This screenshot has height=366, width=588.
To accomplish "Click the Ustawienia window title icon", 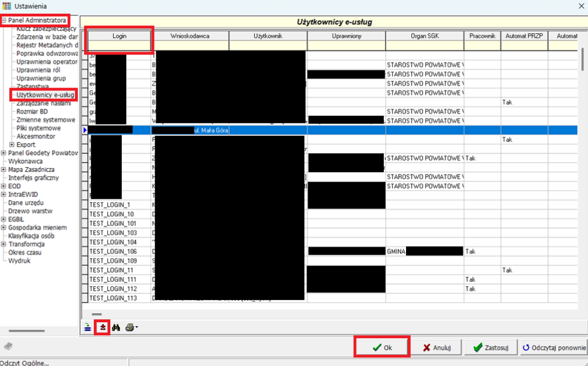I will tap(6, 6).
